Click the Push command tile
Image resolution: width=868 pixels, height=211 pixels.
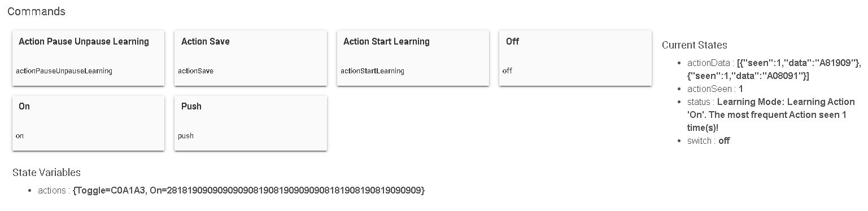(x=251, y=123)
